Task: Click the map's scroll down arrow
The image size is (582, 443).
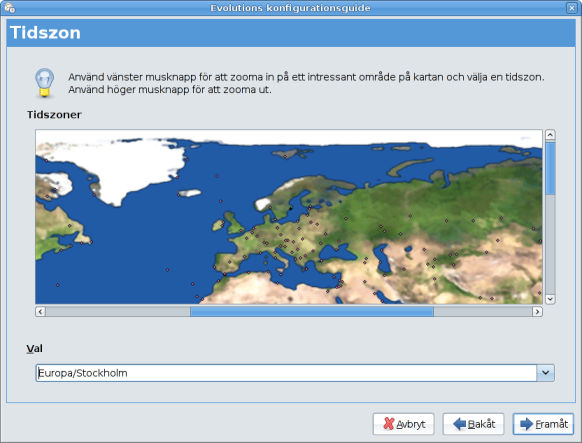Action: 550,299
